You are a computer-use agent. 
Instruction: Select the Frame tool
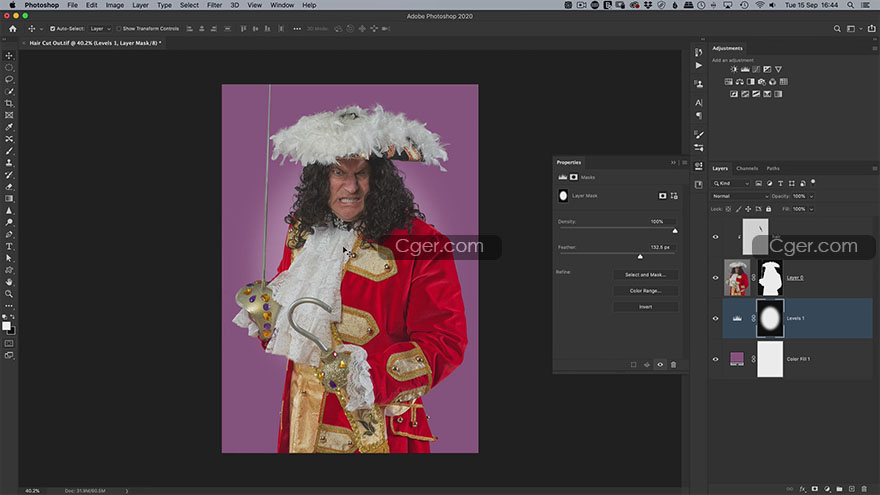click(9, 115)
